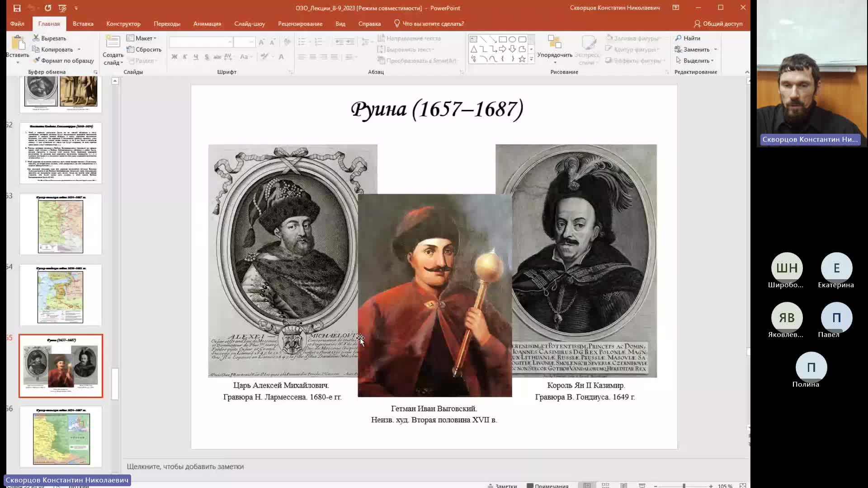The width and height of the screenshot is (868, 488).
Task: Click the Redo icon in quick access toolbar
Action: [x=48, y=8]
